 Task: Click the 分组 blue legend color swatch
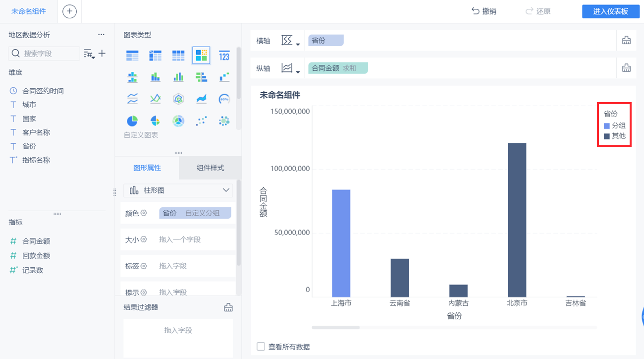(x=608, y=125)
